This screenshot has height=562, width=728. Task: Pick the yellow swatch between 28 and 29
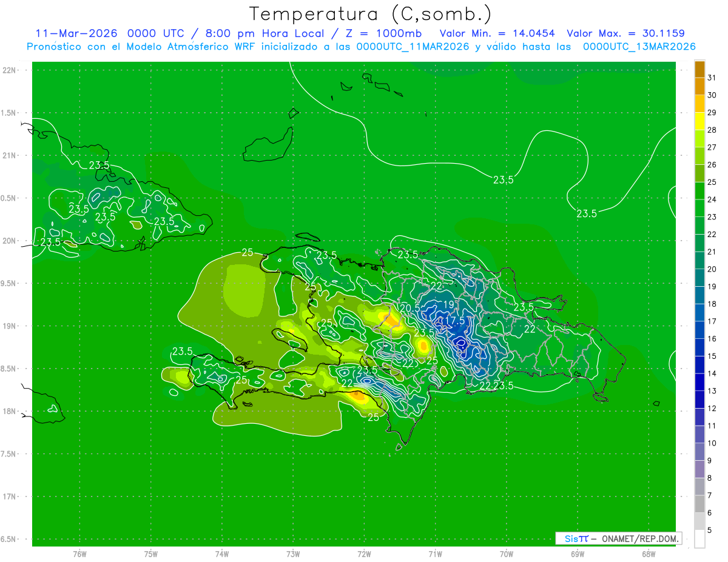click(x=699, y=121)
